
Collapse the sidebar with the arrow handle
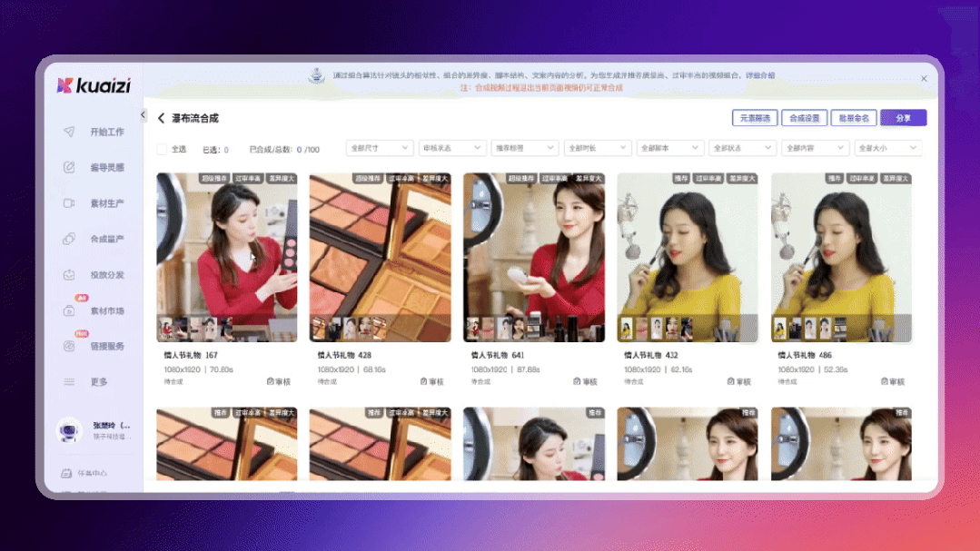[144, 115]
